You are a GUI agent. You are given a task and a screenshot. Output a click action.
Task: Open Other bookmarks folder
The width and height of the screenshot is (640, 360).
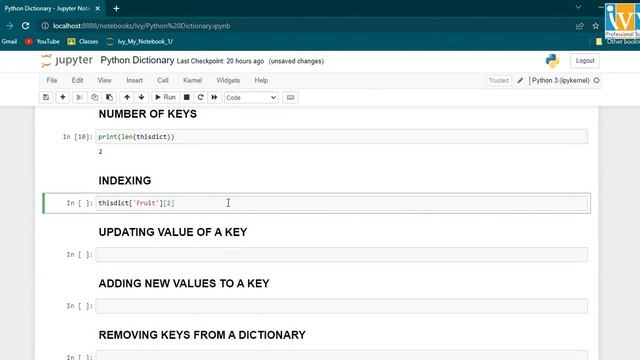617,42
